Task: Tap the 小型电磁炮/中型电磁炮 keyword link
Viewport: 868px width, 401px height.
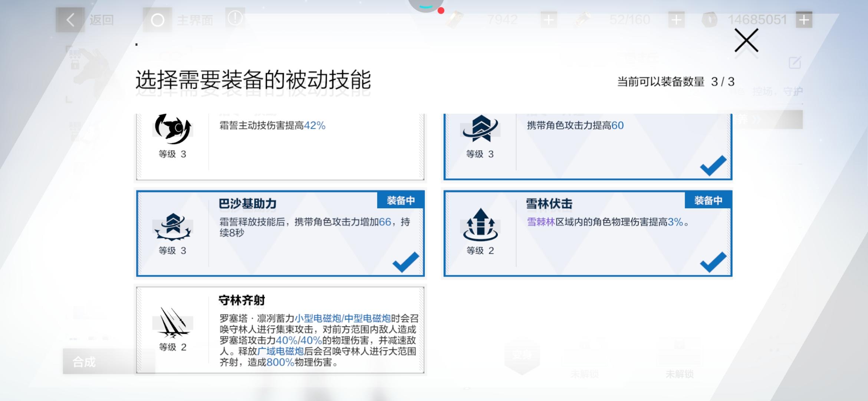Action: (x=342, y=318)
